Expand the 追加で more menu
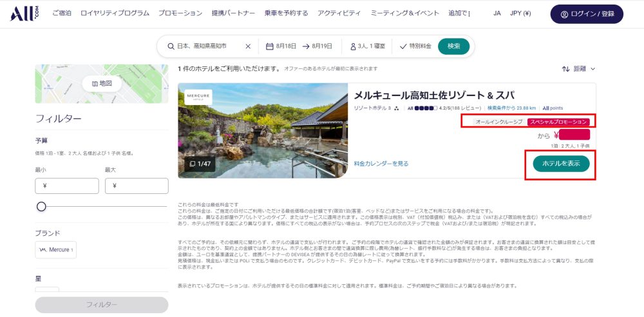The width and height of the screenshot is (644, 317). (x=460, y=14)
